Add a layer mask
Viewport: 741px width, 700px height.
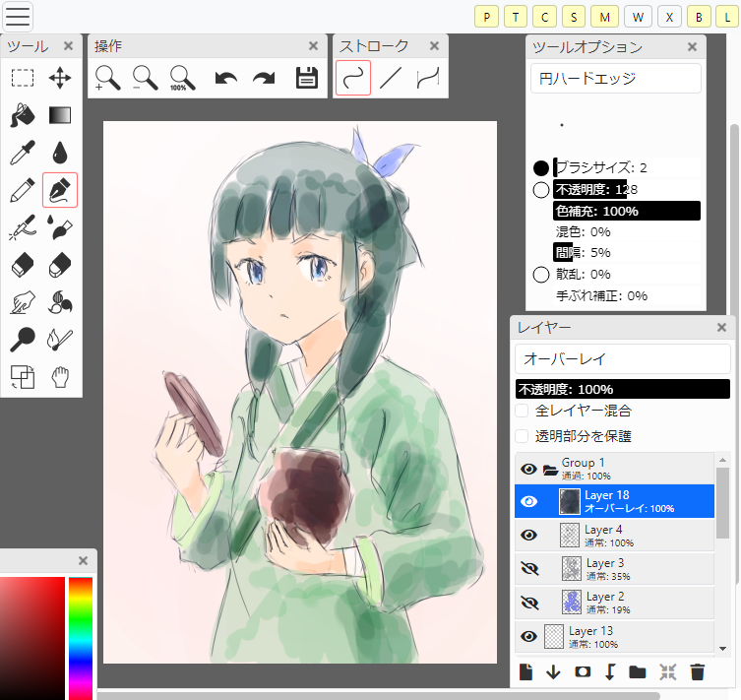[x=583, y=671]
